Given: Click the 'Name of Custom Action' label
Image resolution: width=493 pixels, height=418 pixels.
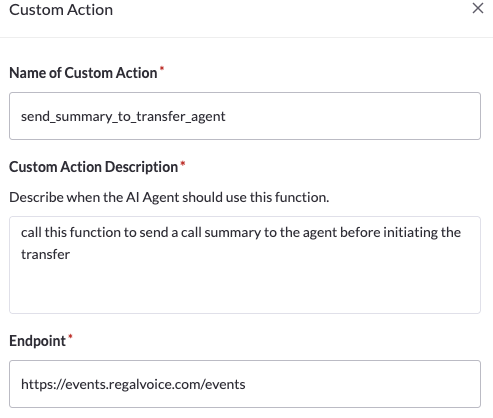Looking at the screenshot, I should tap(83, 73).
